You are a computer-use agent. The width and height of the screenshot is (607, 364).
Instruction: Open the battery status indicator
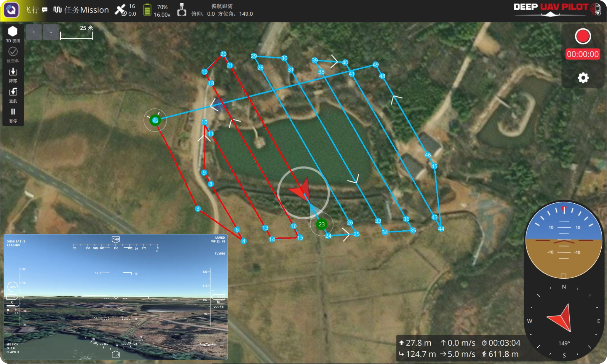147,10
